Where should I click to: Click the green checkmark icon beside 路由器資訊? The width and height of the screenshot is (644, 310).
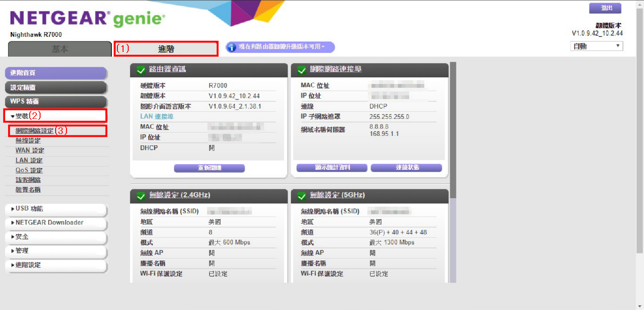pos(140,70)
